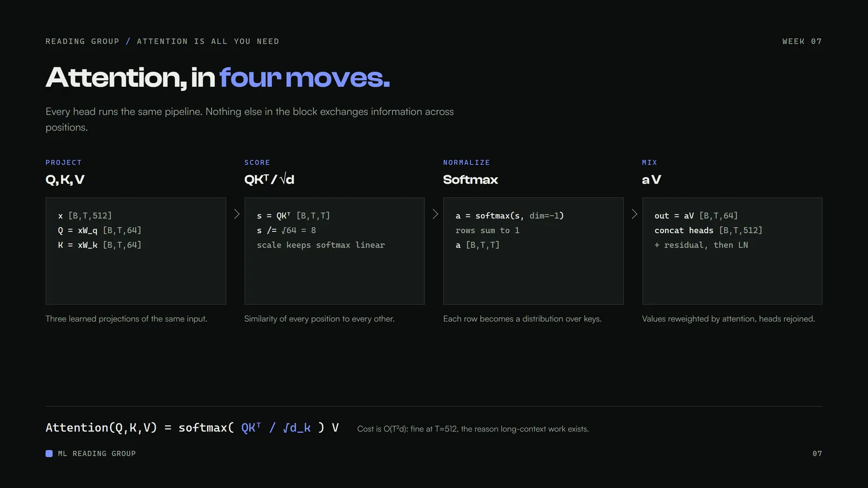Click the code line 'K = xW_k [B,T,64]'
Screen dimensions: 868x488
point(99,245)
